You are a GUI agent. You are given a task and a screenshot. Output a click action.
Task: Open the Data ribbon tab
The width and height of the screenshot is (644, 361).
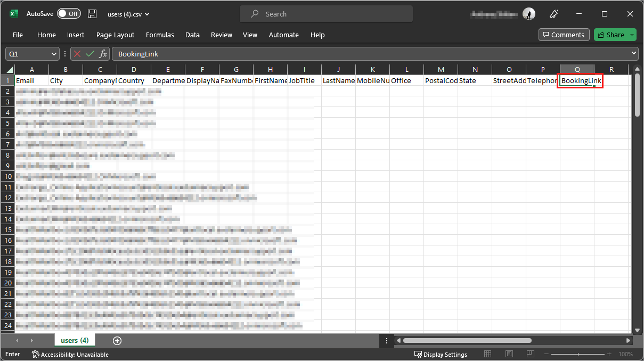(x=192, y=35)
